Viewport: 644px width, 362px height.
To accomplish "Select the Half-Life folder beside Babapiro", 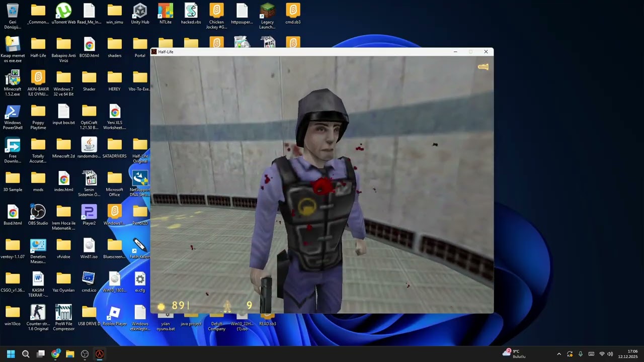I will 38,47.
